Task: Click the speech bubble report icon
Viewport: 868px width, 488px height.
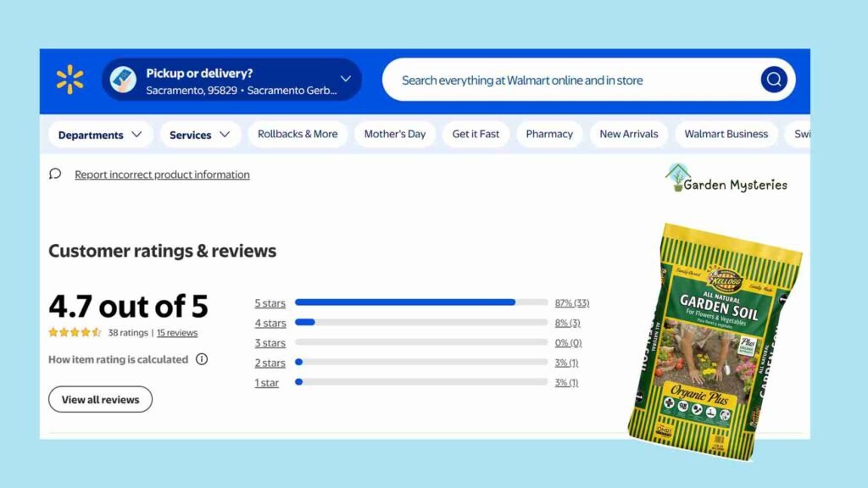Action: point(55,175)
